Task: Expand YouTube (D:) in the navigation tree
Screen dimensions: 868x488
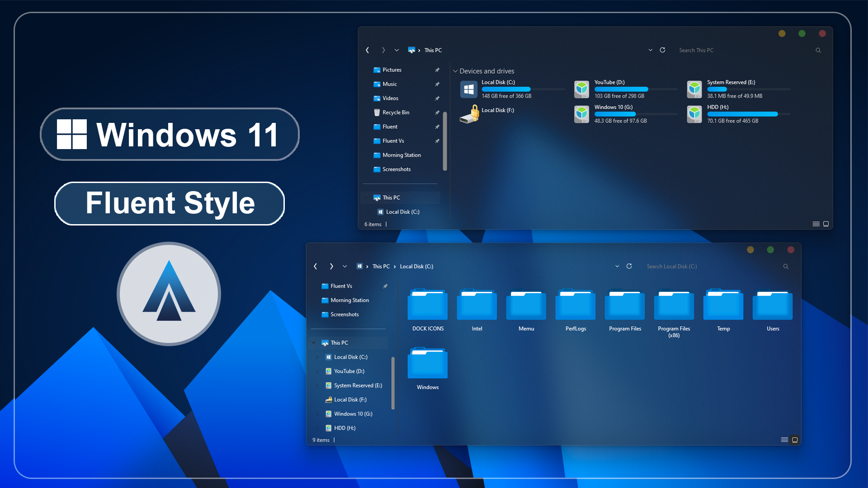Action: pos(318,371)
